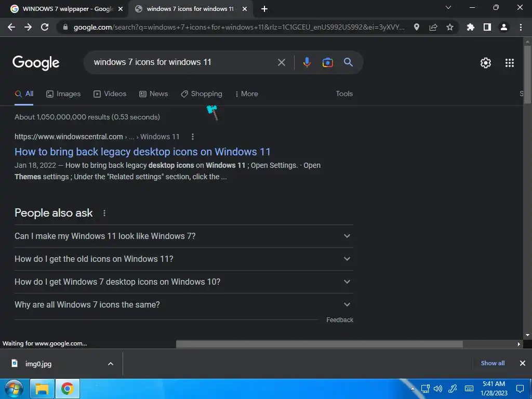Close the downloads bar
This screenshot has height=399, width=532.
(523, 363)
